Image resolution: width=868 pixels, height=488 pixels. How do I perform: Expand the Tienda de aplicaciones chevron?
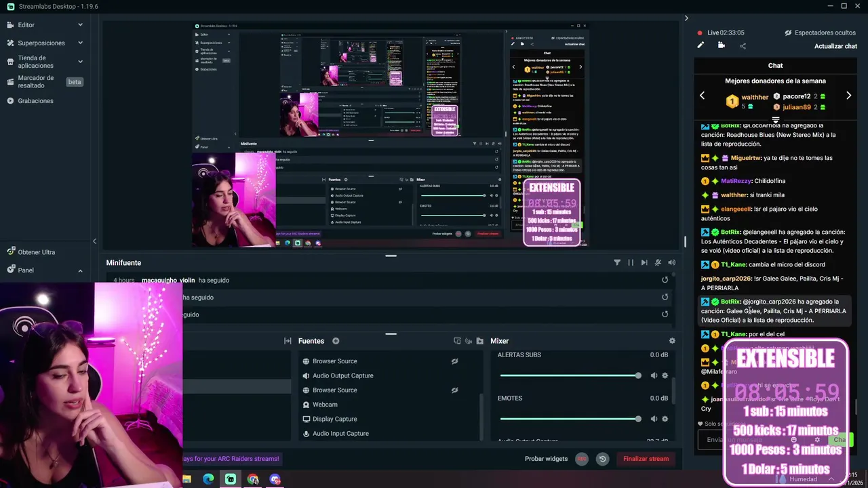80,62
